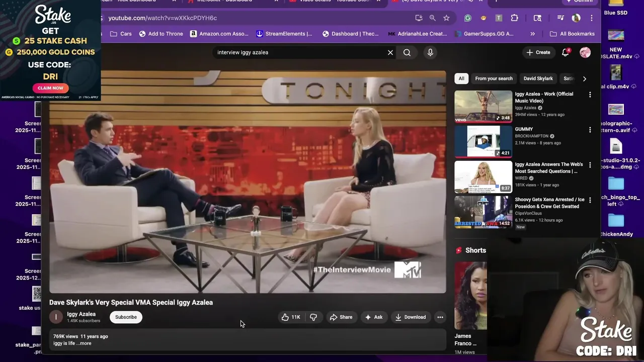Open the Ask AI button
The height and width of the screenshot is (362, 644).
[373, 317]
